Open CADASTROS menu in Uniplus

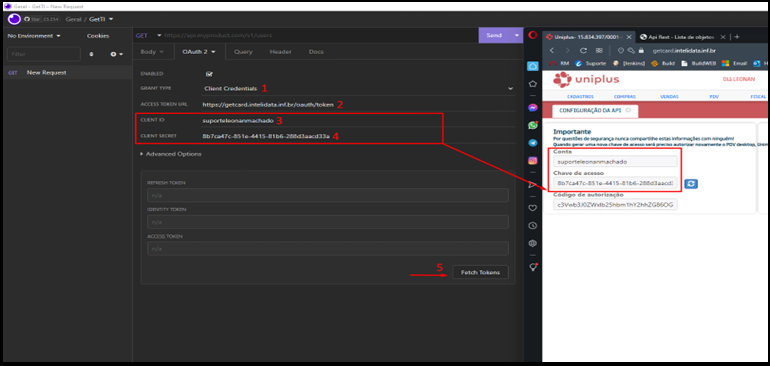580,97
